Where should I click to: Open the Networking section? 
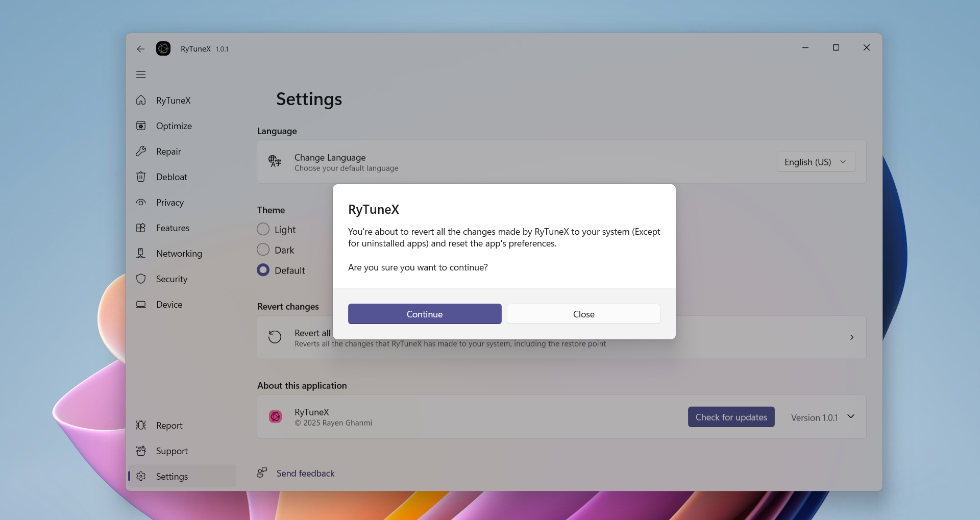179,254
